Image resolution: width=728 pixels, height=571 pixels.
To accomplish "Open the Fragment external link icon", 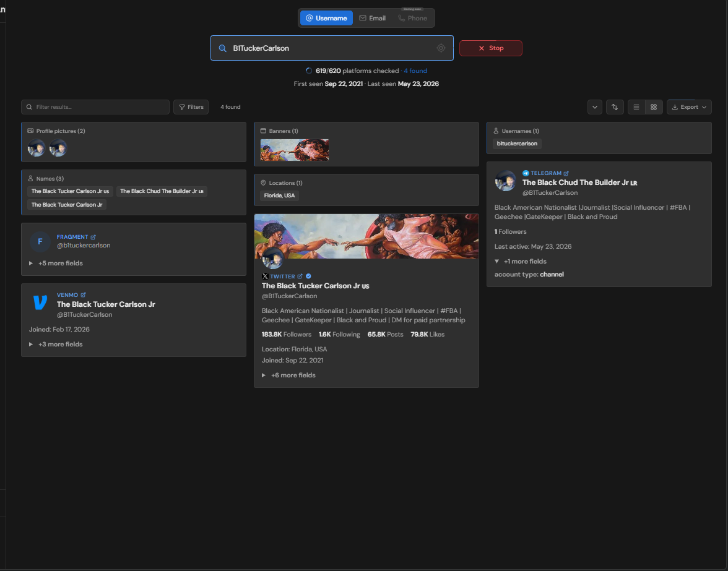I will [93, 237].
